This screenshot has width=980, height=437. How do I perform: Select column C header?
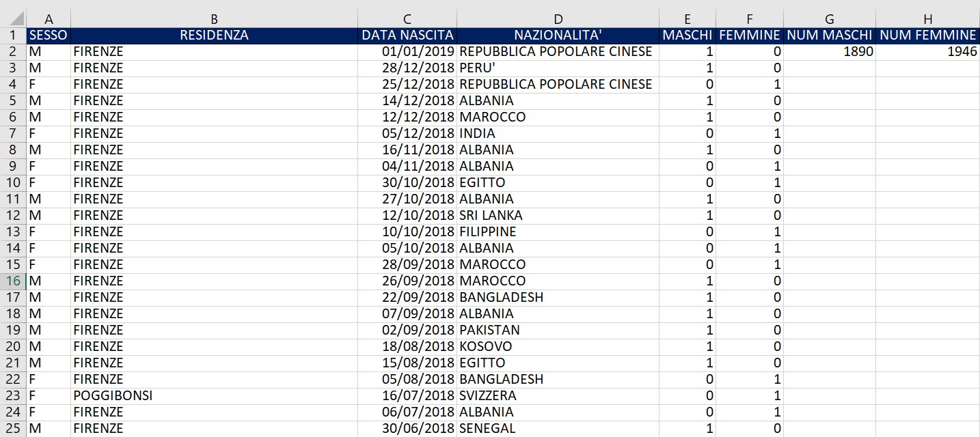[407, 20]
